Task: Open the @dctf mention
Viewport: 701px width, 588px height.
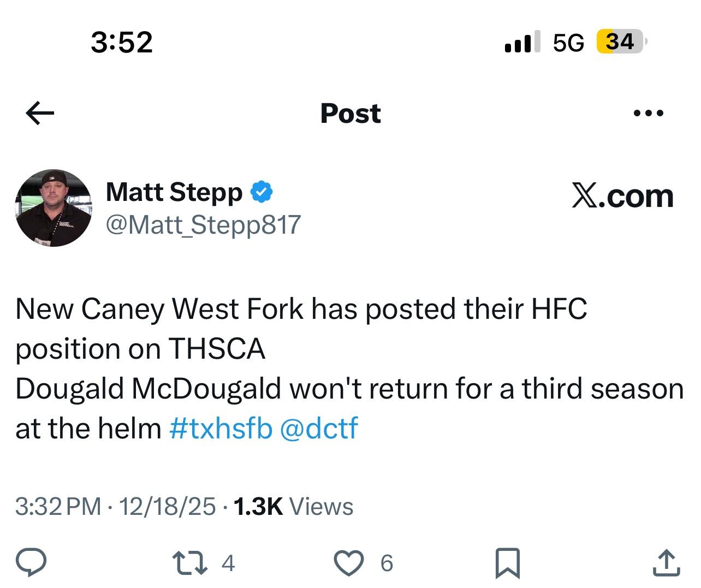Action: (x=319, y=428)
